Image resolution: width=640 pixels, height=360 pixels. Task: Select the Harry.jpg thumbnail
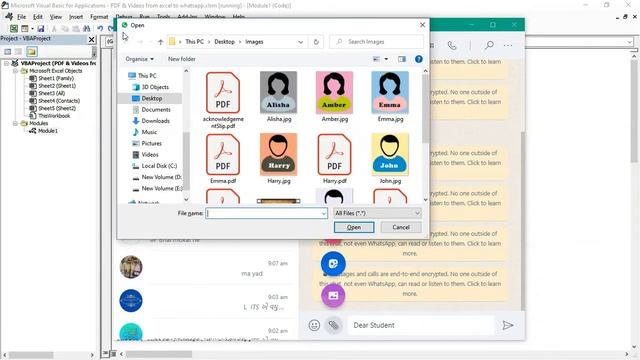coord(278,155)
